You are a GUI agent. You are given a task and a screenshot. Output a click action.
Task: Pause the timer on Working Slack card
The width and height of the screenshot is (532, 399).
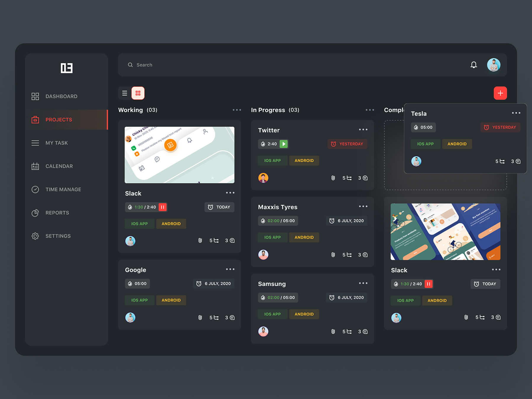pyautogui.click(x=163, y=207)
